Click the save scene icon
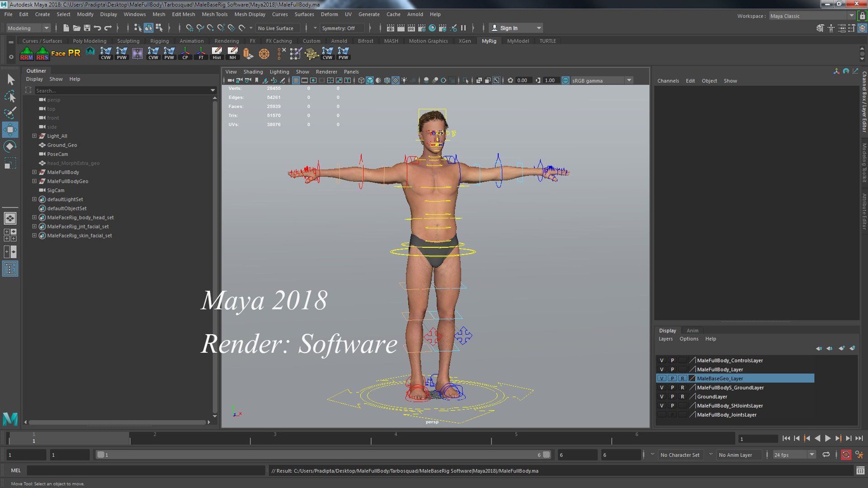Screen dimensions: 868x488 click(x=87, y=28)
